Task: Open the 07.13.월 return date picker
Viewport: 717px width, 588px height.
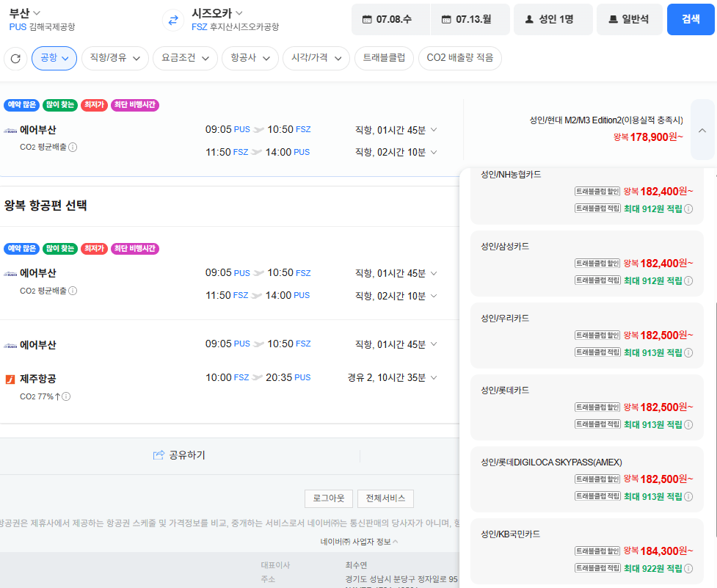Action: (470, 19)
